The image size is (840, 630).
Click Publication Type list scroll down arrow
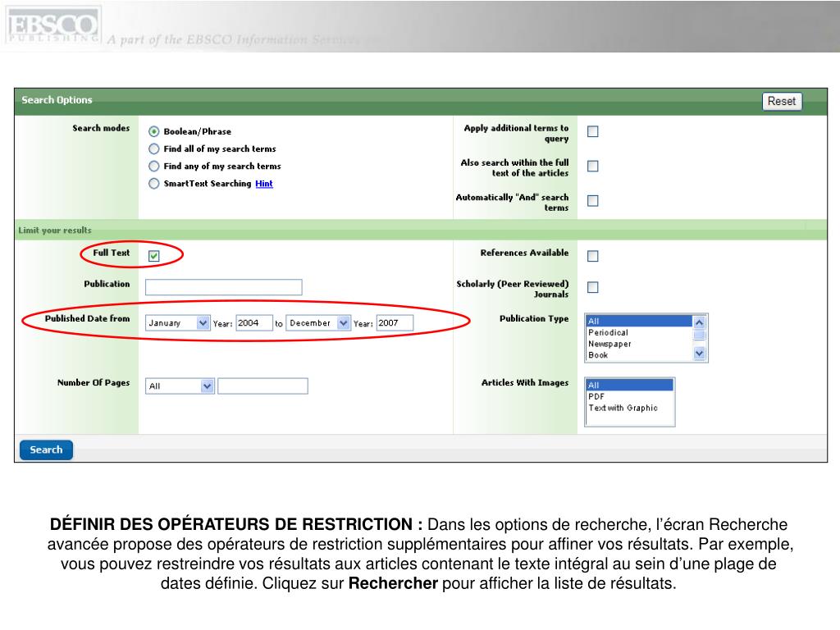(x=699, y=353)
